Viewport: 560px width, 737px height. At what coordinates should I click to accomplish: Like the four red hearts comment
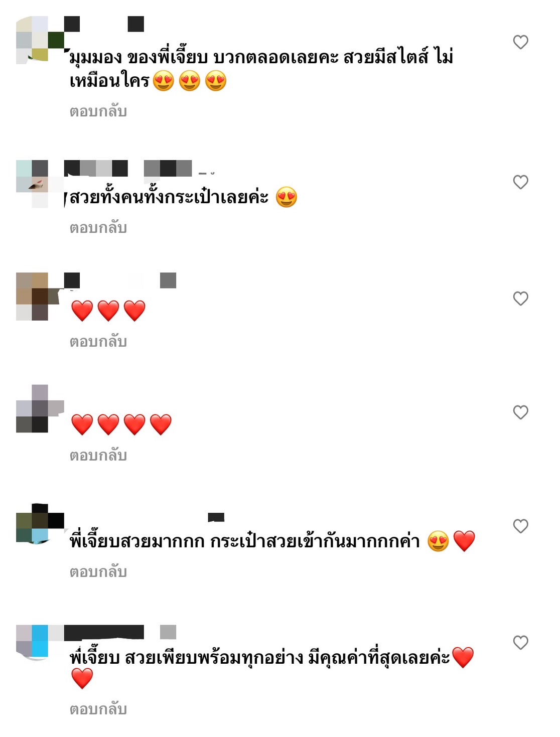[520, 412]
